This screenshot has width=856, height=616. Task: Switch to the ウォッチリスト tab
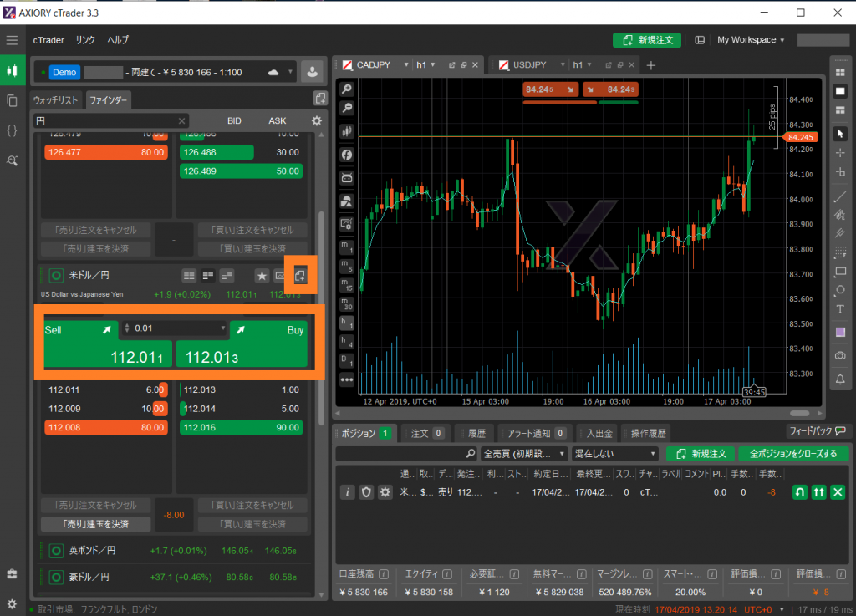coord(56,100)
